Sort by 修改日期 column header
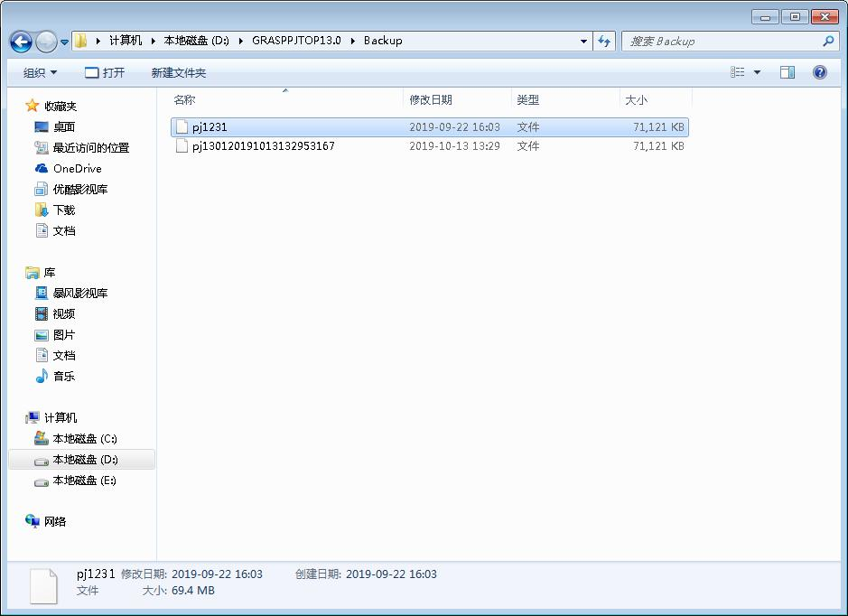This screenshot has width=848, height=616. (431, 100)
